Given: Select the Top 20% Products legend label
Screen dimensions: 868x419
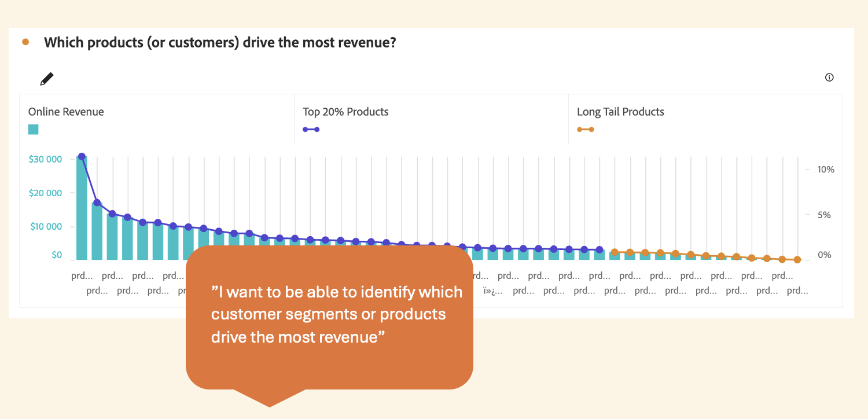Looking at the screenshot, I should pos(345,112).
